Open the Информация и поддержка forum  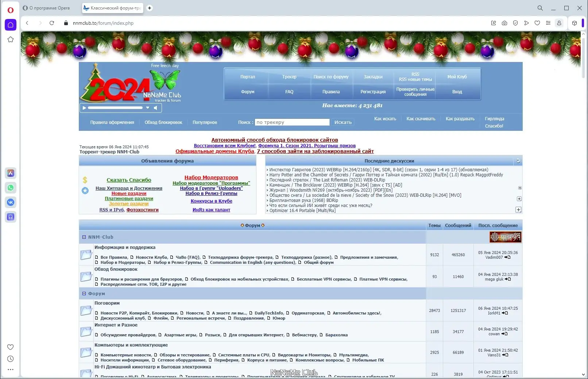[x=125, y=247]
